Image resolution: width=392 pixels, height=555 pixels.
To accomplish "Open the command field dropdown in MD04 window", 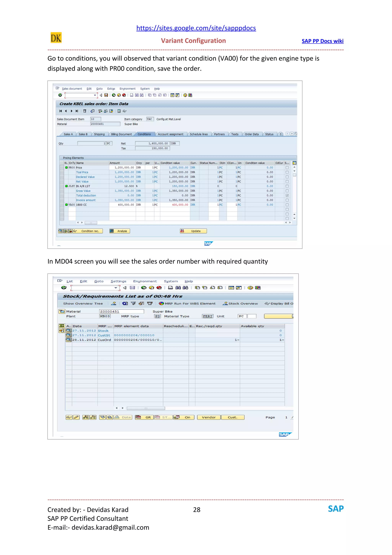I will [116, 288].
